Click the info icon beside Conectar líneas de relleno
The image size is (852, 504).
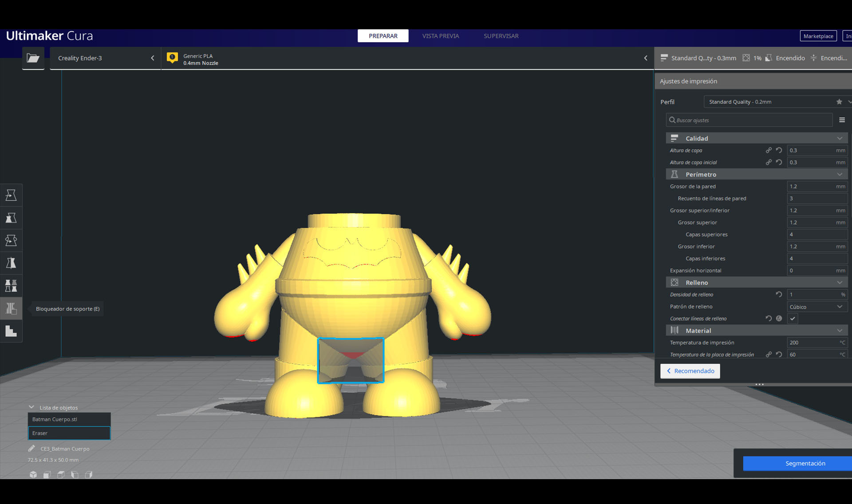tap(779, 319)
